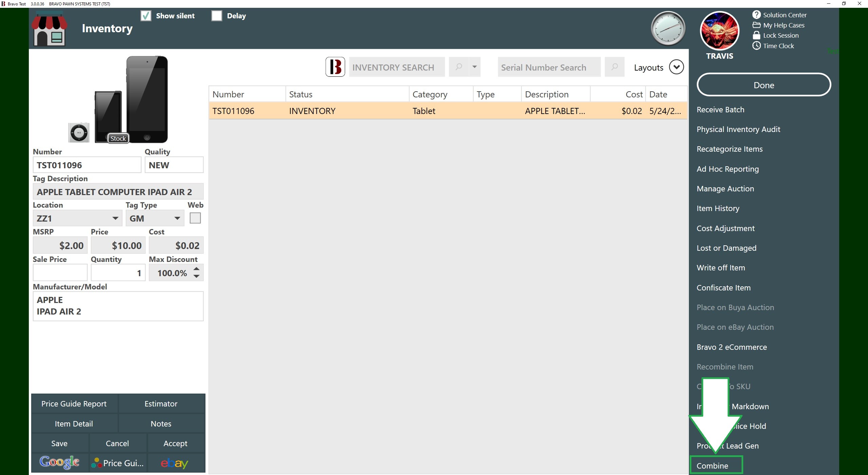This screenshot has height=475, width=868.
Task: Select Lost or Damaged
Action: (726, 248)
